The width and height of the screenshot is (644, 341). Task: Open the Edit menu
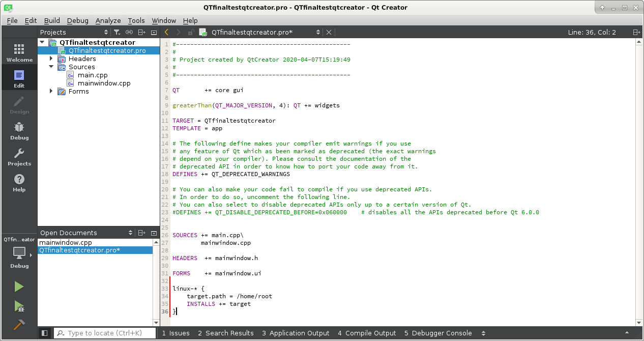point(31,20)
